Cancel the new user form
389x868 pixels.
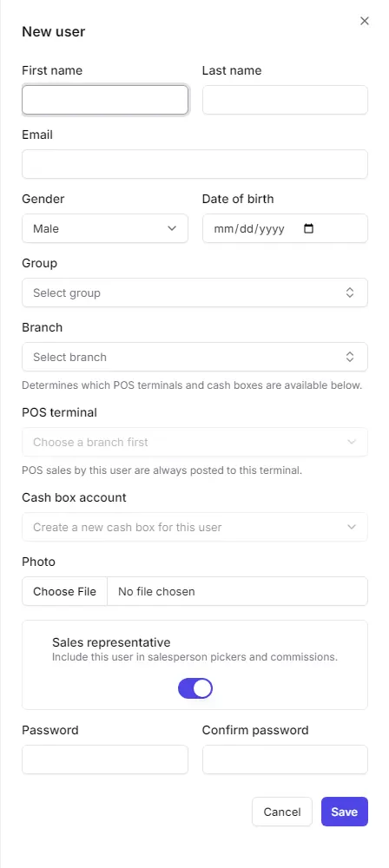[282, 812]
